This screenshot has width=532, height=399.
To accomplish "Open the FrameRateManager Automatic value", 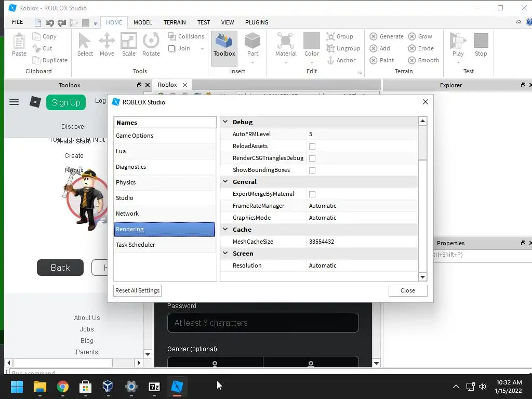I will (x=362, y=206).
